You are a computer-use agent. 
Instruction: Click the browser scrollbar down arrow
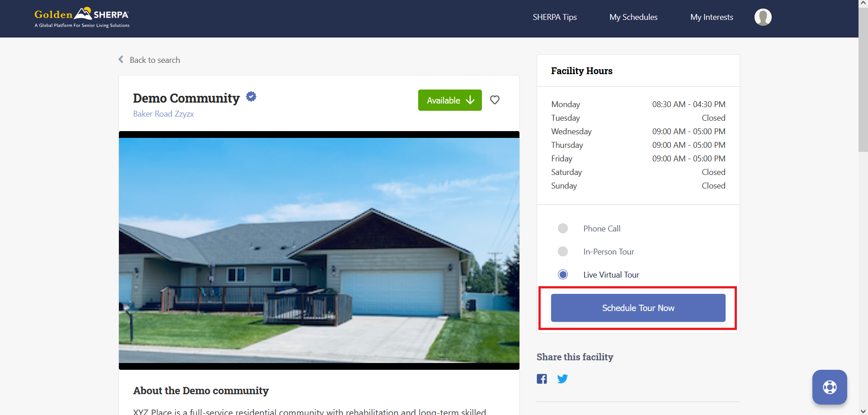863,410
